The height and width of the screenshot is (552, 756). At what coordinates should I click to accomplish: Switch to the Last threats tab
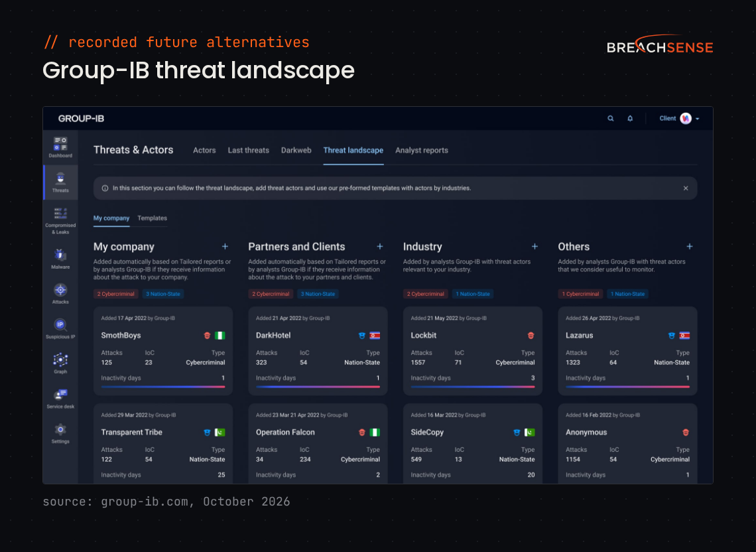[248, 150]
